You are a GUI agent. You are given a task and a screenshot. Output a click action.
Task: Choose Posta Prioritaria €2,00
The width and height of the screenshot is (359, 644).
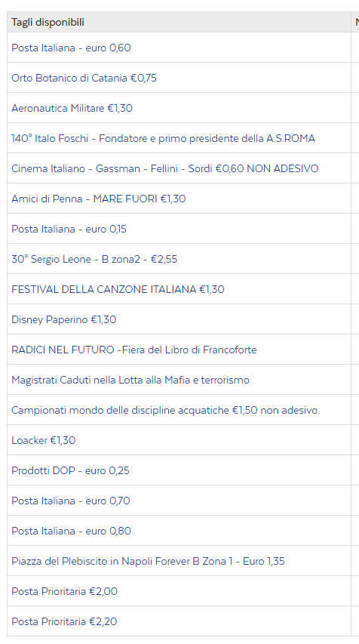(64, 591)
